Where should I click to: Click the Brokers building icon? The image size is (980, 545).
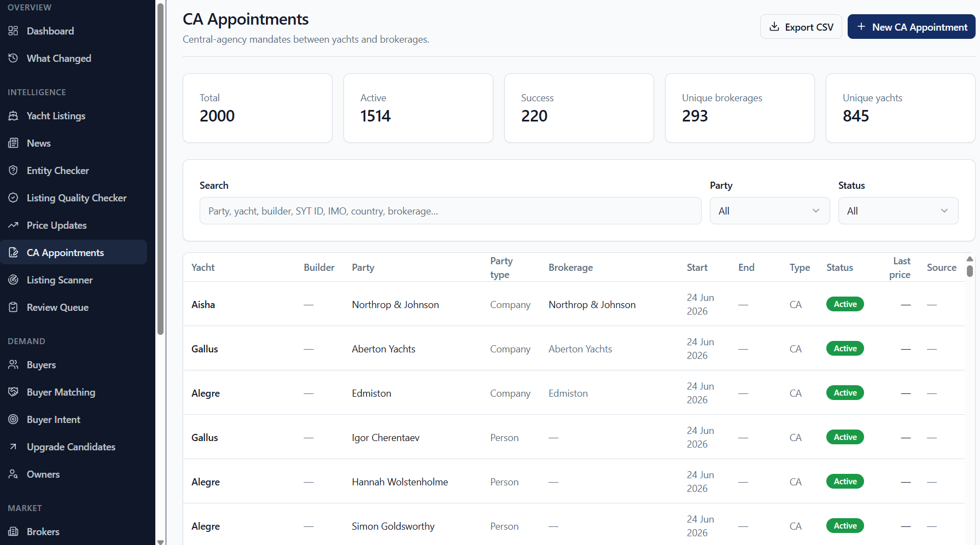coord(14,531)
